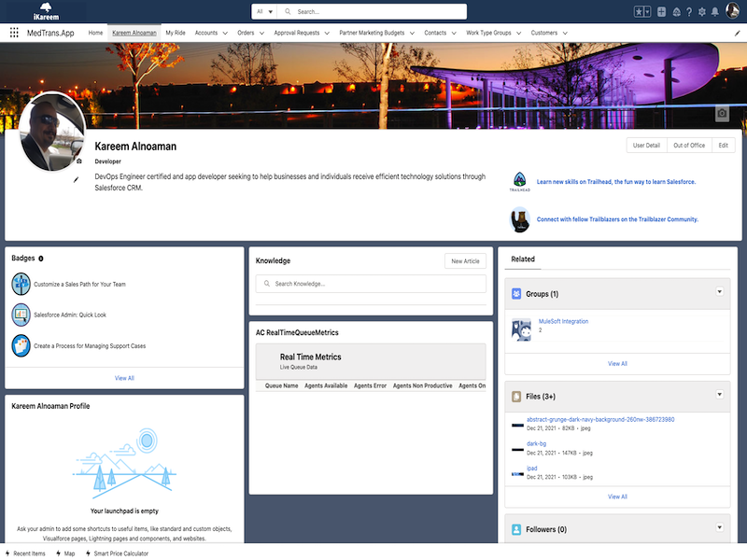Open the search scope All dropdown
The width and height of the screenshot is (747, 560).
[x=265, y=12]
